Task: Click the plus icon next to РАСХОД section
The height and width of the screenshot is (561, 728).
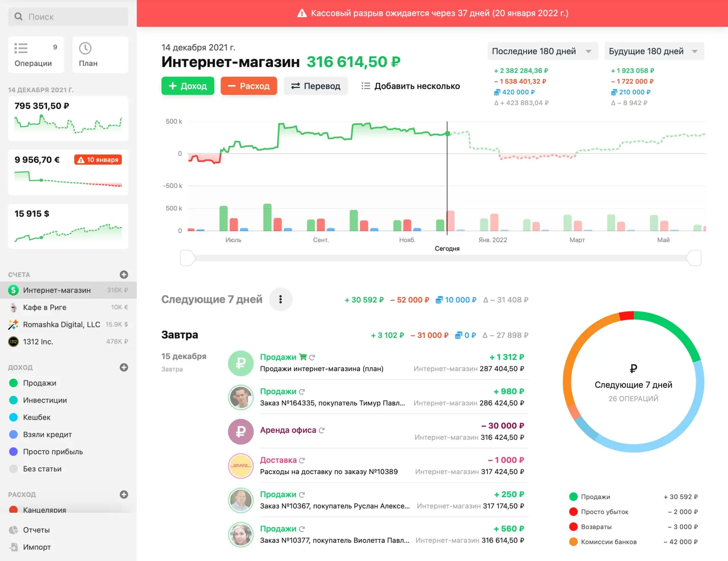Action: [124, 494]
